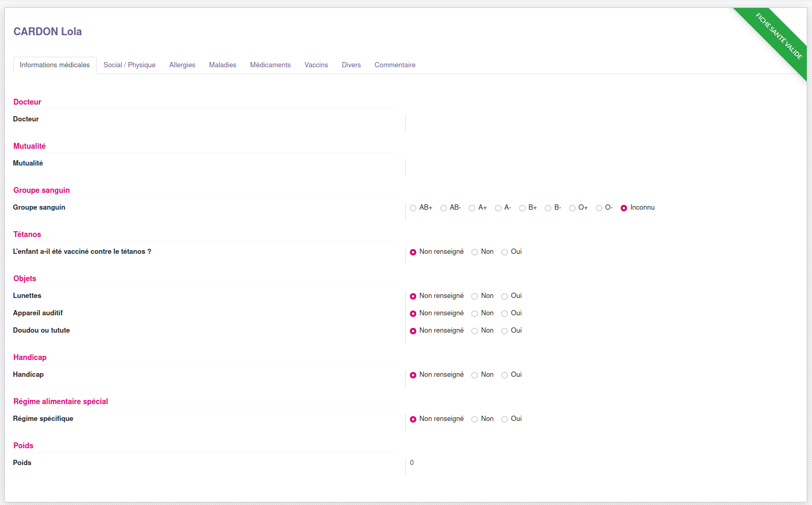Viewport: 812px width, 505px height.
Task: Switch to the Allergies tab
Action: (x=182, y=65)
